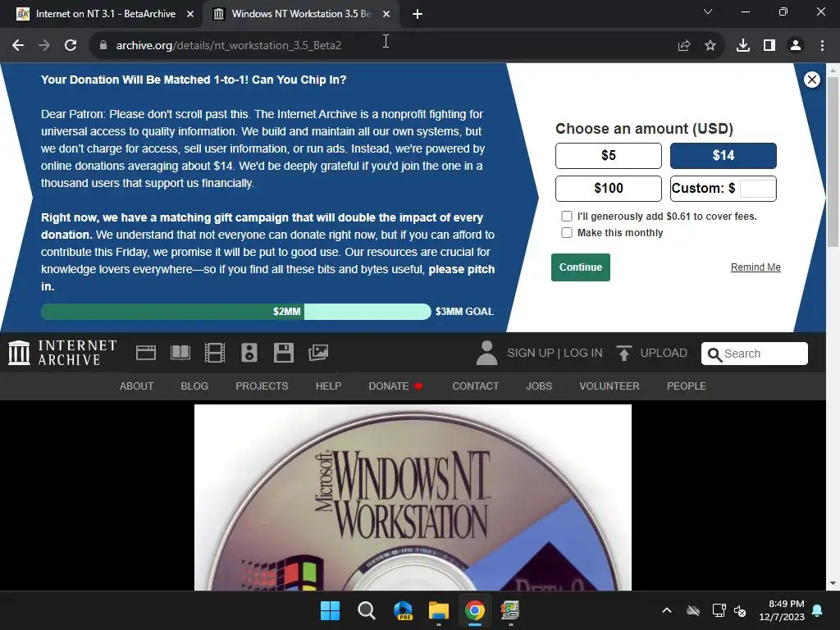Click the SIGN UP link
Screen dimensions: 840x630
tap(531, 353)
